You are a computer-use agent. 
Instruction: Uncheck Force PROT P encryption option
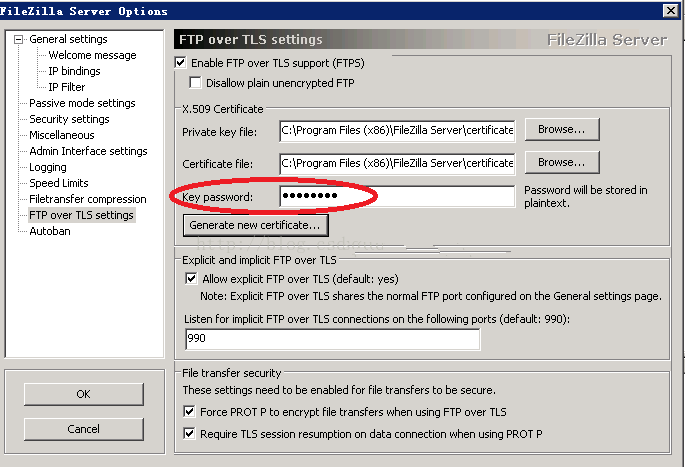[192, 412]
